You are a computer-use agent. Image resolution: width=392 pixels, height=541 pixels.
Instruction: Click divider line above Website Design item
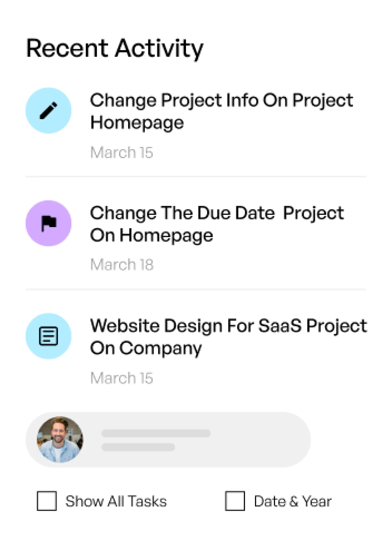196,289
